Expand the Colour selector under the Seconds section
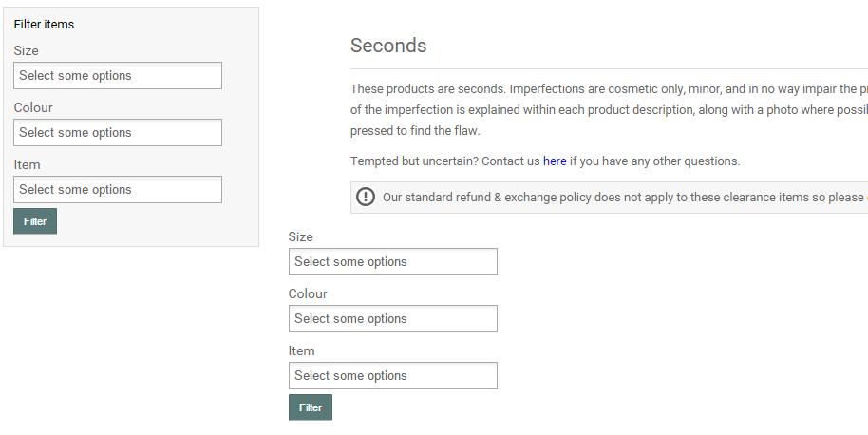868x435 pixels. click(392, 319)
